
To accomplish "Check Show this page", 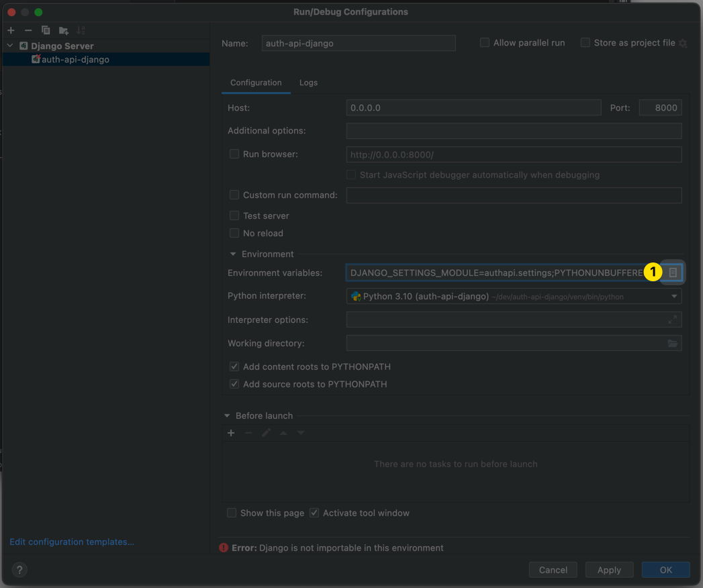I will (232, 513).
